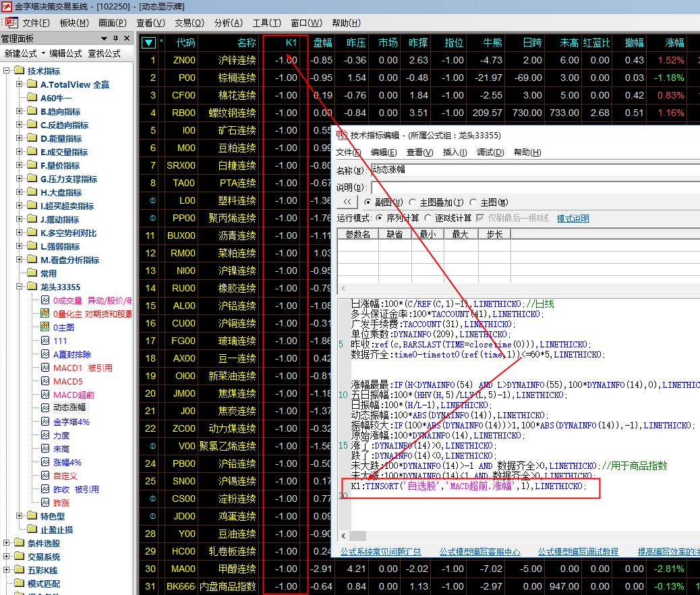Click 查找公式 button
Image resolution: width=700 pixels, height=595 pixels.
(104, 53)
